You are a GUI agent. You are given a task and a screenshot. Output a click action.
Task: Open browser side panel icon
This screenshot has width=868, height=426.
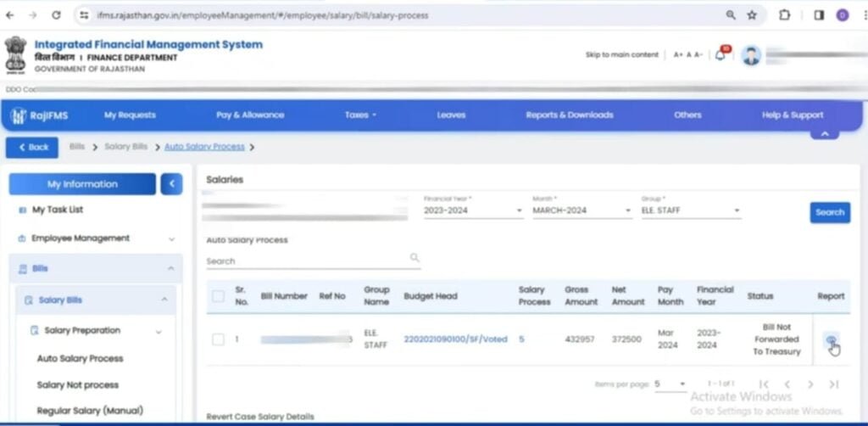(x=819, y=15)
